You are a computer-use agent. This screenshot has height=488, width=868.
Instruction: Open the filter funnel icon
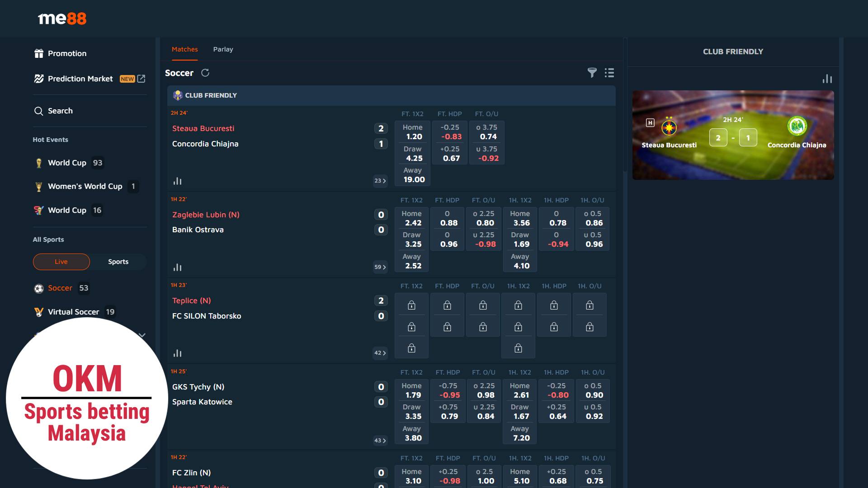click(592, 73)
